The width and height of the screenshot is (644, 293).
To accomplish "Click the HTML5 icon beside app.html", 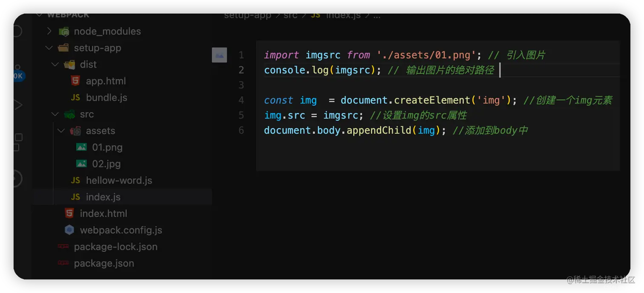I will [x=75, y=81].
